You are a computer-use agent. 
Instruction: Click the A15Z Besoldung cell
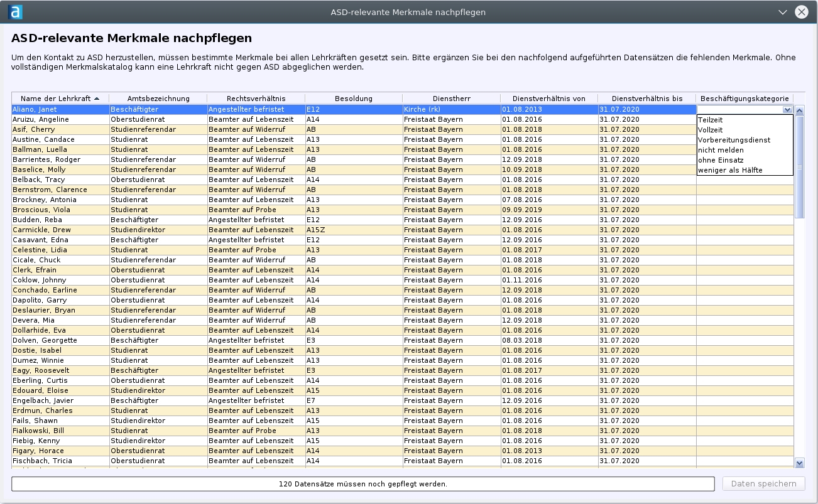(354, 230)
